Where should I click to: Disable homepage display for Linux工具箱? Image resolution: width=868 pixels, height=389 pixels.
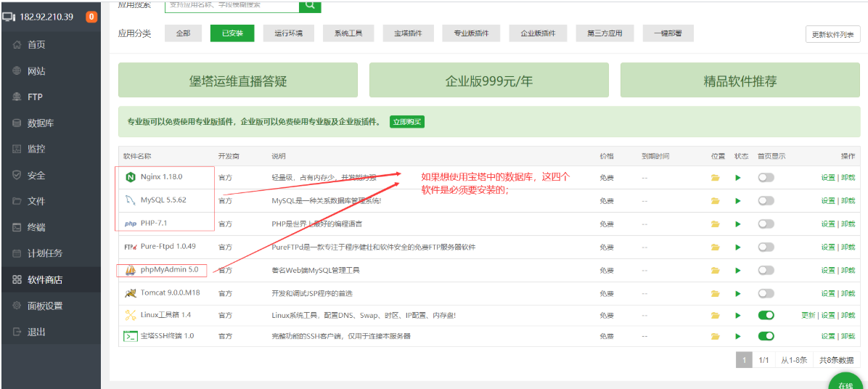tap(766, 316)
